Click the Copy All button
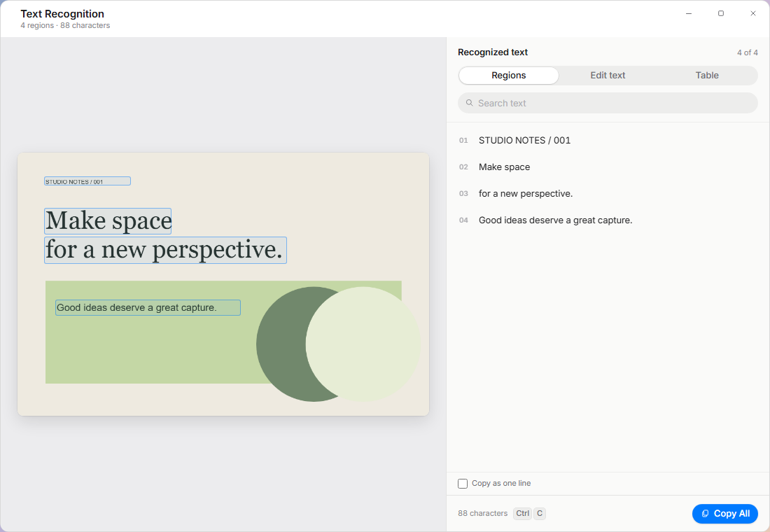 point(724,513)
